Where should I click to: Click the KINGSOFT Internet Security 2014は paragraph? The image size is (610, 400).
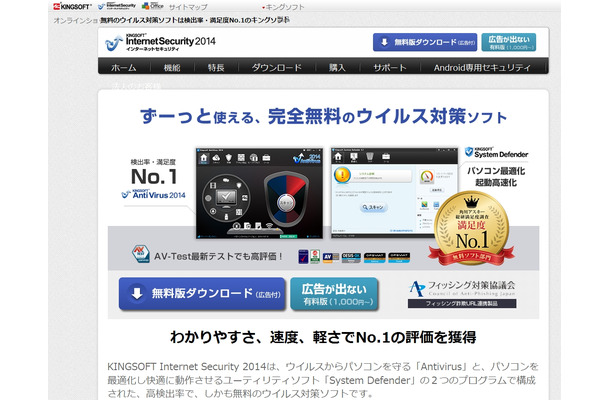323,380
